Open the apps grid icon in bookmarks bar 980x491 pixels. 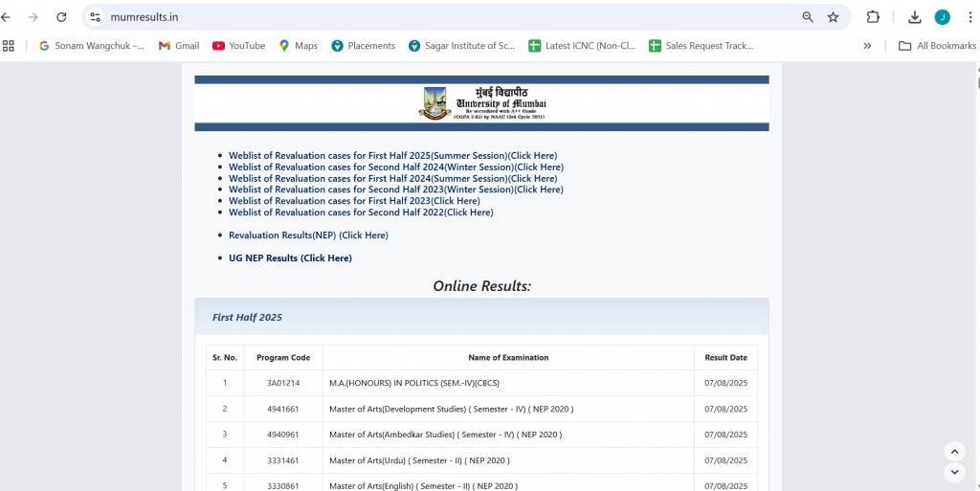click(9, 45)
